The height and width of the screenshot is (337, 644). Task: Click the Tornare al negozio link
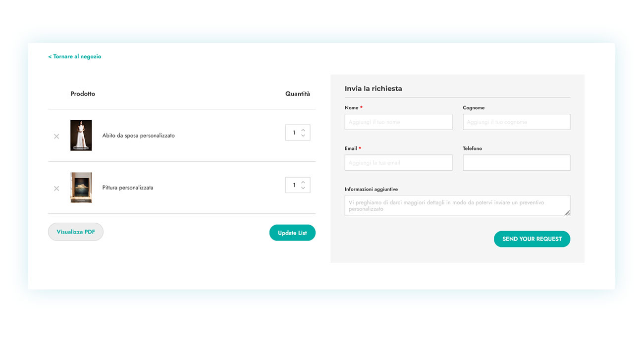75,56
